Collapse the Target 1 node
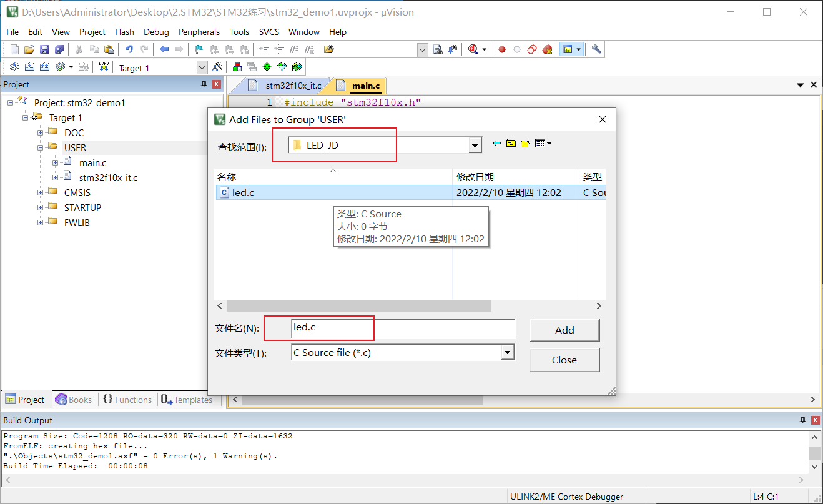 coord(26,117)
